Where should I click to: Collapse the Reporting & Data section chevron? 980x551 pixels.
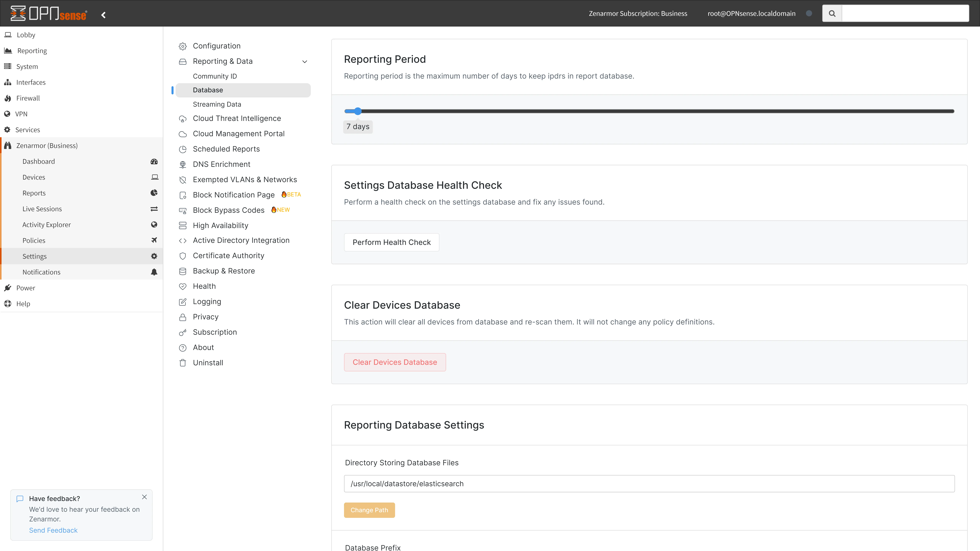[x=304, y=62]
